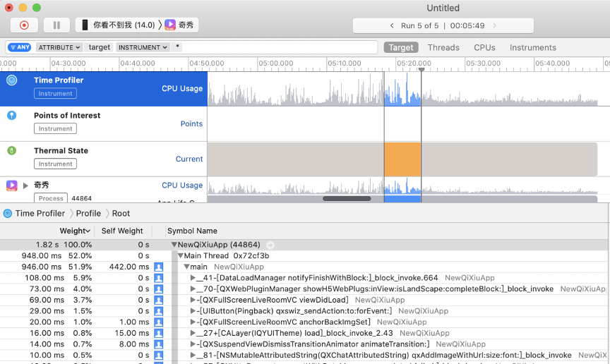Expand the NSMutableAttributedString qxAddImageWithUrl row
The image size is (610, 364).
tap(193, 355)
